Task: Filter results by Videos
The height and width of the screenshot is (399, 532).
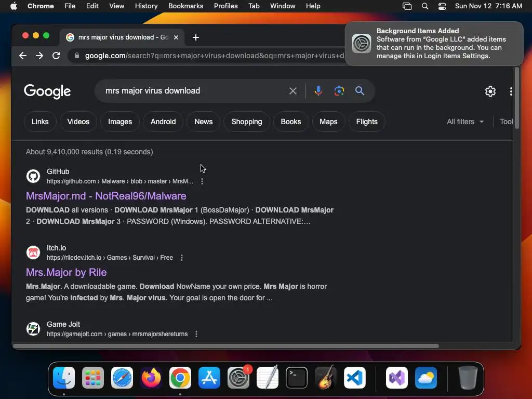Action: tap(78, 122)
